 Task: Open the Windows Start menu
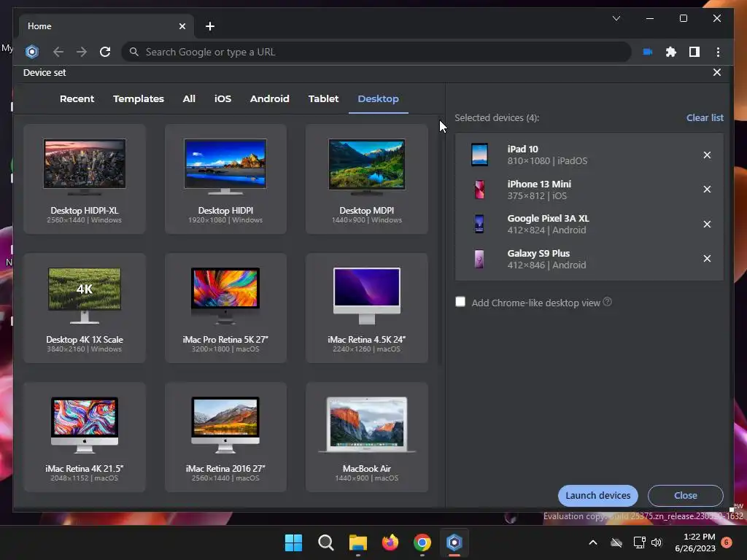[293, 542]
